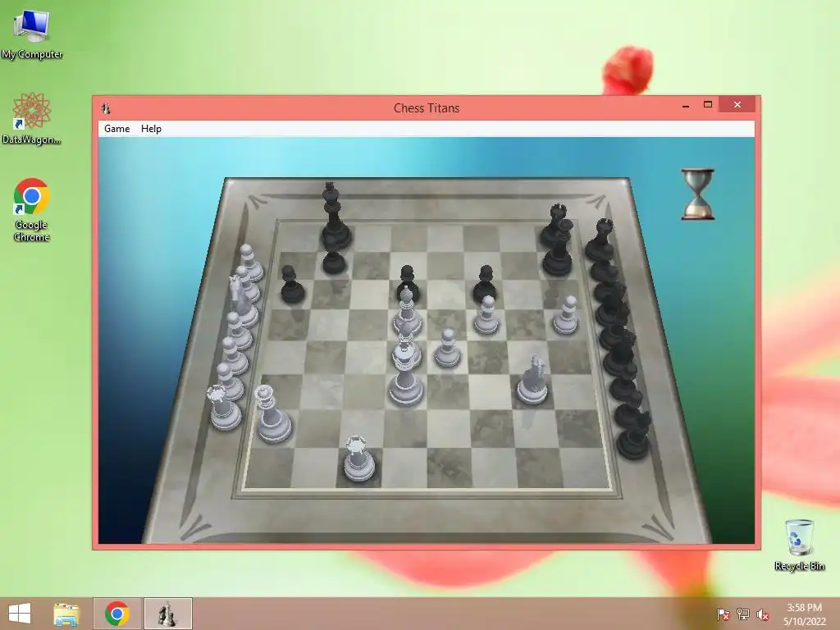Open the Recycle Bin
Viewport: 840px width, 630px height.
click(x=799, y=545)
